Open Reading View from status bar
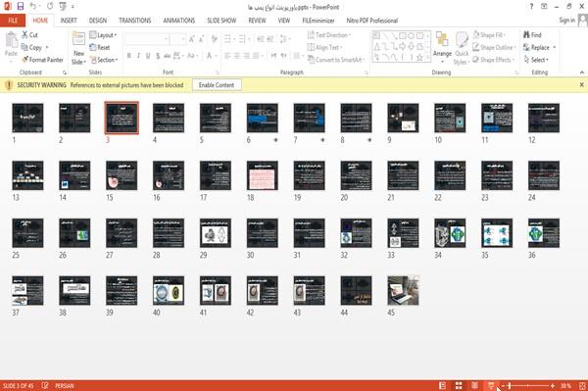588x391 pixels. (x=474, y=385)
